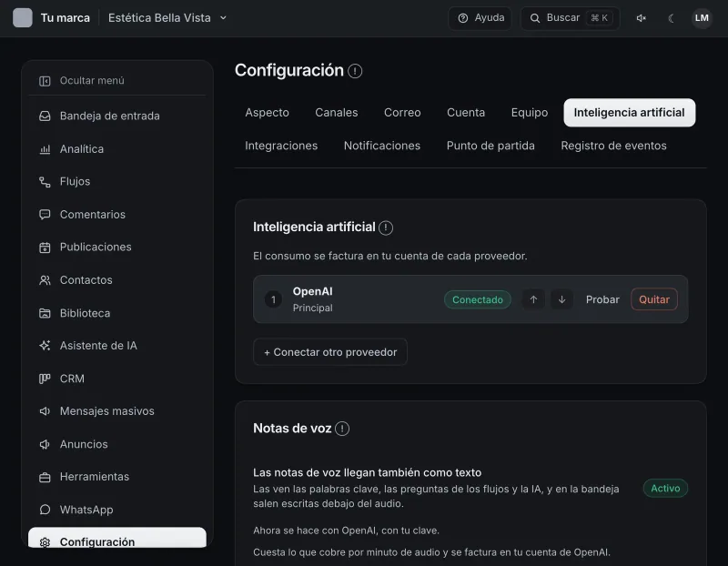Move OpenAI provider down

[x=561, y=299]
